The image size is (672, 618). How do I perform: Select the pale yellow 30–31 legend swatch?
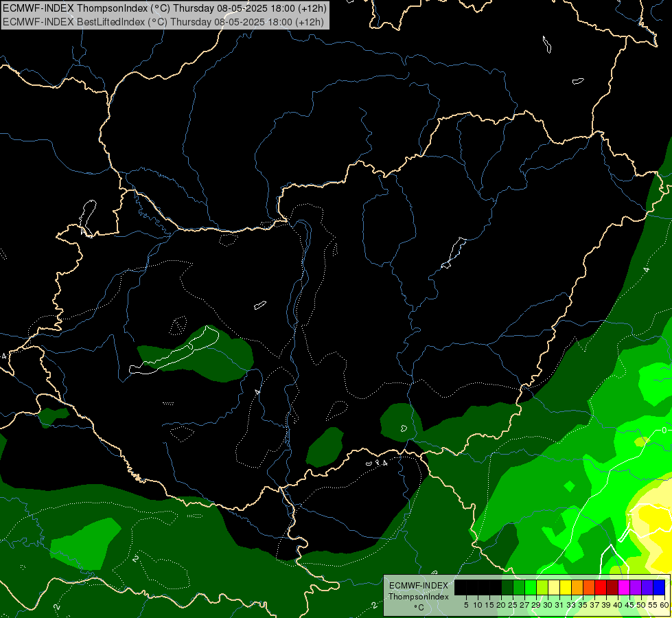coord(554,587)
